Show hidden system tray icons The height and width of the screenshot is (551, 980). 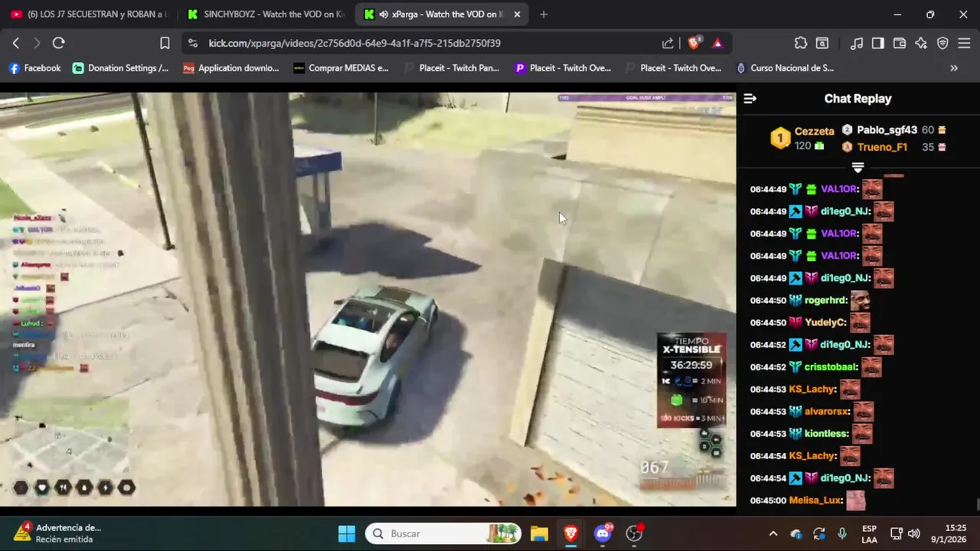click(x=773, y=533)
